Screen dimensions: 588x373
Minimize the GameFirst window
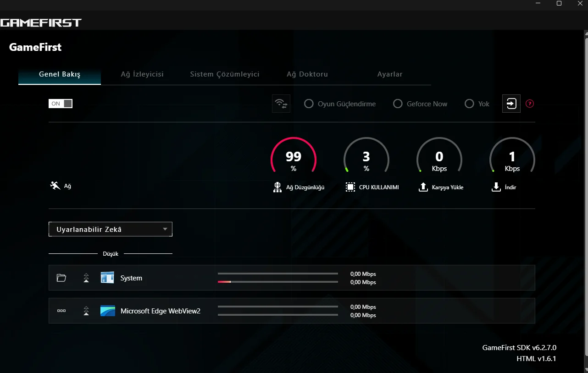click(x=538, y=4)
